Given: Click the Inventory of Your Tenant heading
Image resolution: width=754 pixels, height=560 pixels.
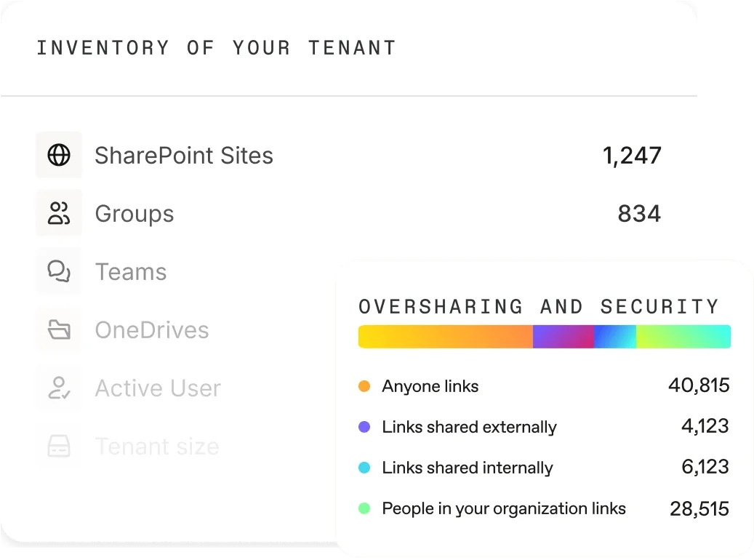Looking at the screenshot, I should [217, 47].
